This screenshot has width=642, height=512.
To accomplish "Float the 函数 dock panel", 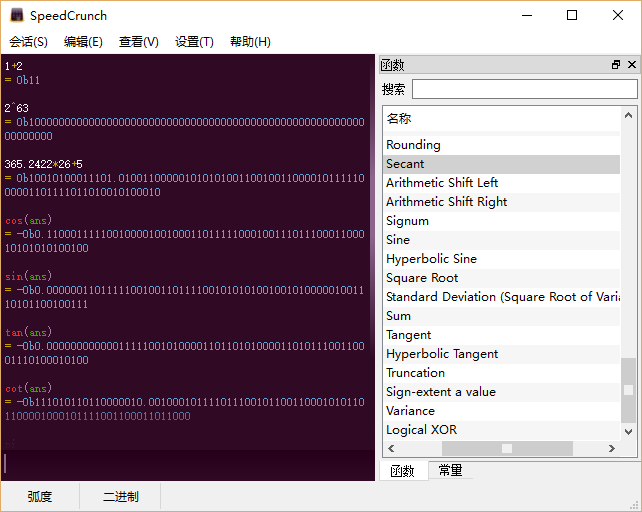I will pyautogui.click(x=616, y=65).
